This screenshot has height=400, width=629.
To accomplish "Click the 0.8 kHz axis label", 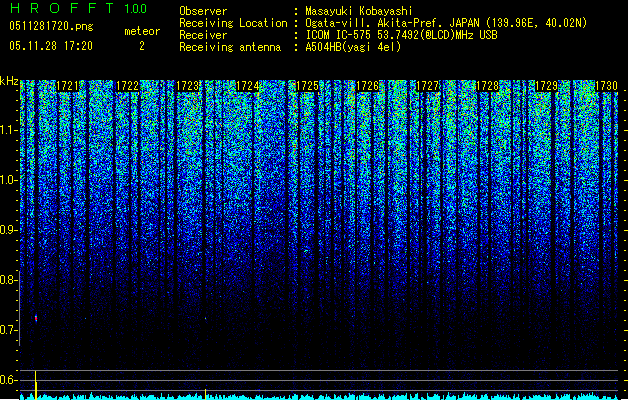I will 9,280.
